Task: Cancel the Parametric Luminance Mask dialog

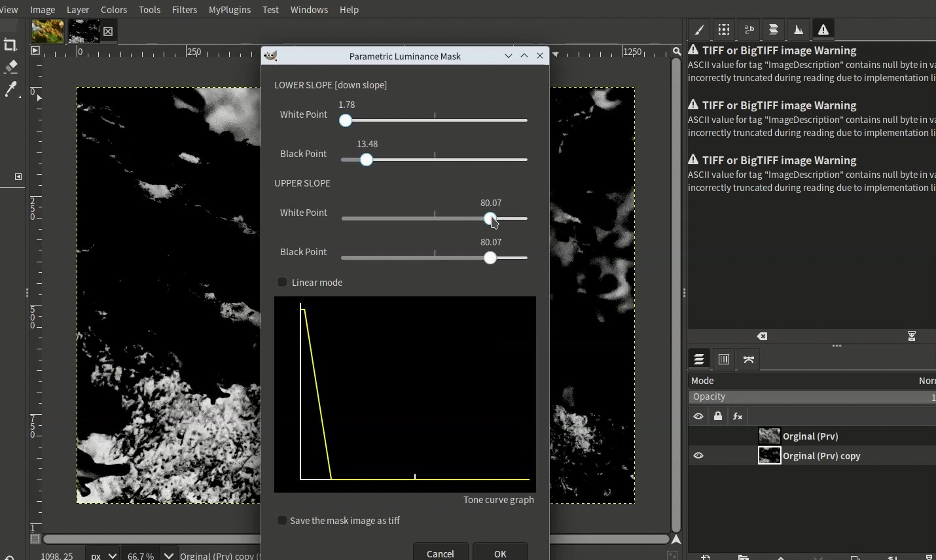Action: pyautogui.click(x=441, y=553)
